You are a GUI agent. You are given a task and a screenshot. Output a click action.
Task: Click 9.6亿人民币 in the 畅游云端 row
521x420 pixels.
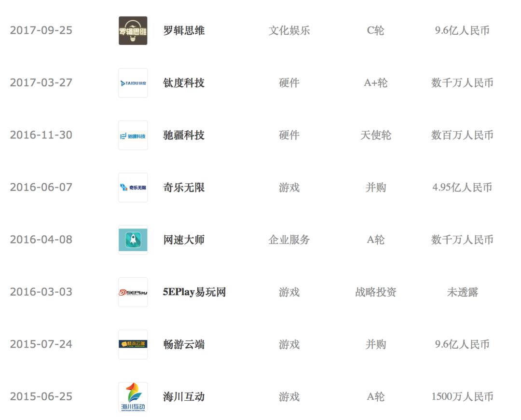[462, 344]
